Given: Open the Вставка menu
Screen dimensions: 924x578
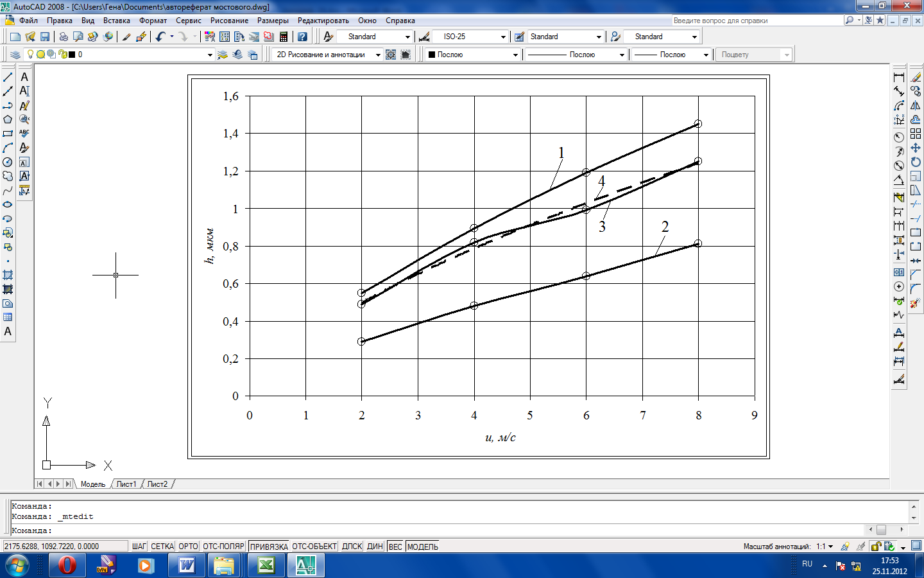Looking at the screenshot, I should (x=117, y=21).
